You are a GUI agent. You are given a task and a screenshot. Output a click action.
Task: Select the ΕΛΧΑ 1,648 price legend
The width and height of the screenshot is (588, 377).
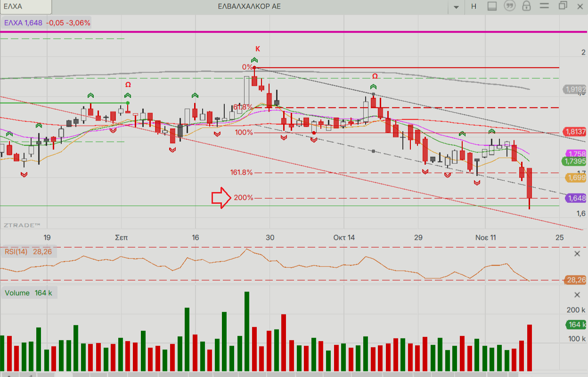24,23
